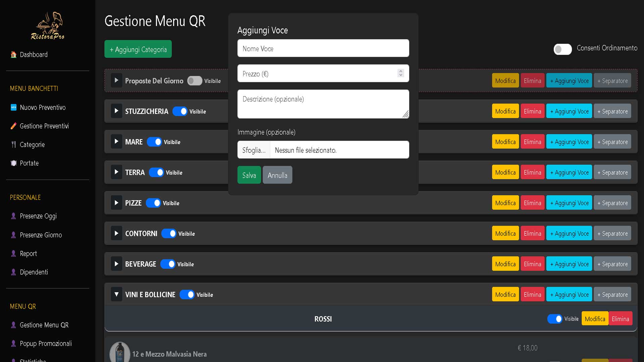Click Separatore for VINI E BOLLICINE
The width and height of the screenshot is (644, 362).
(x=612, y=294)
